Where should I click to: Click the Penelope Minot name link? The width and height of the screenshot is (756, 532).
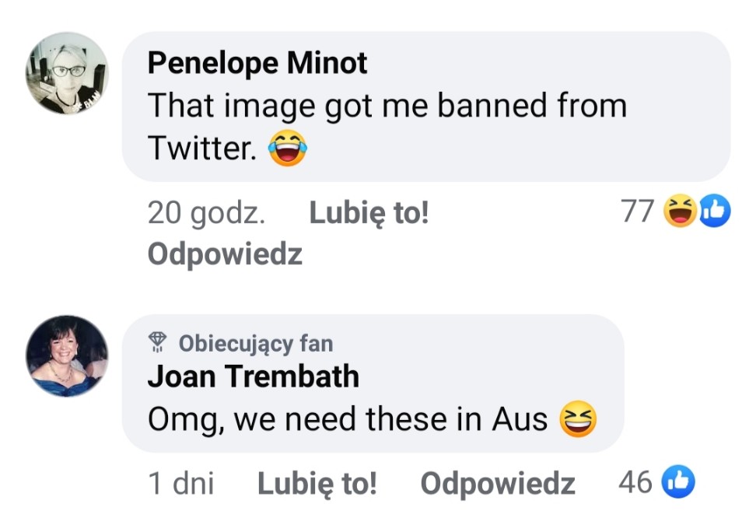coord(257,64)
